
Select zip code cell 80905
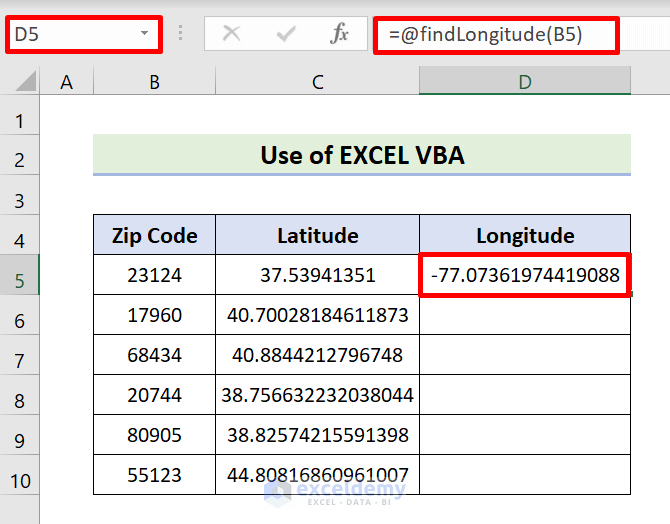154,435
